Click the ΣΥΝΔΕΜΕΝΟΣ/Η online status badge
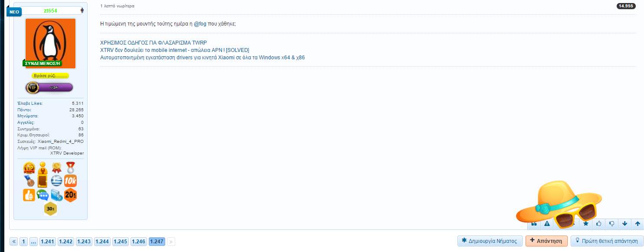 click(42, 63)
